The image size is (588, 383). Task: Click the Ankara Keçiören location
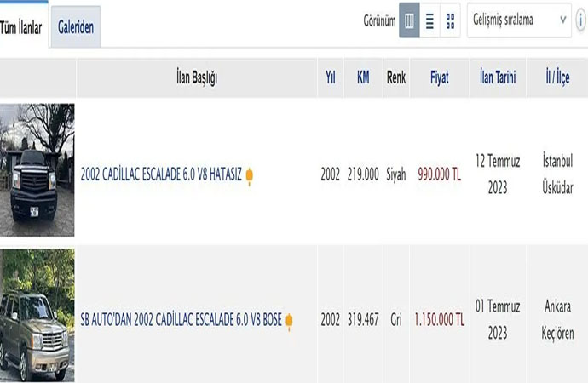coord(557,320)
